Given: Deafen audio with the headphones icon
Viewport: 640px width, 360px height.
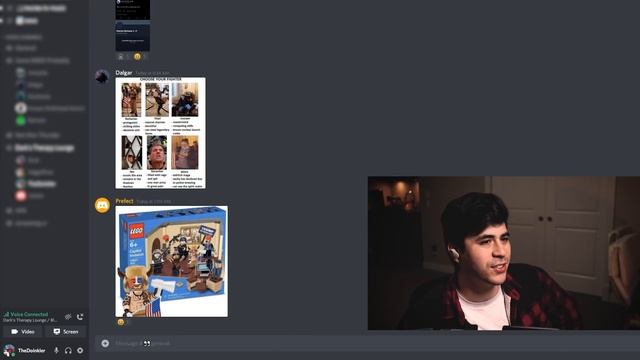Looking at the screenshot, I should click(68, 350).
